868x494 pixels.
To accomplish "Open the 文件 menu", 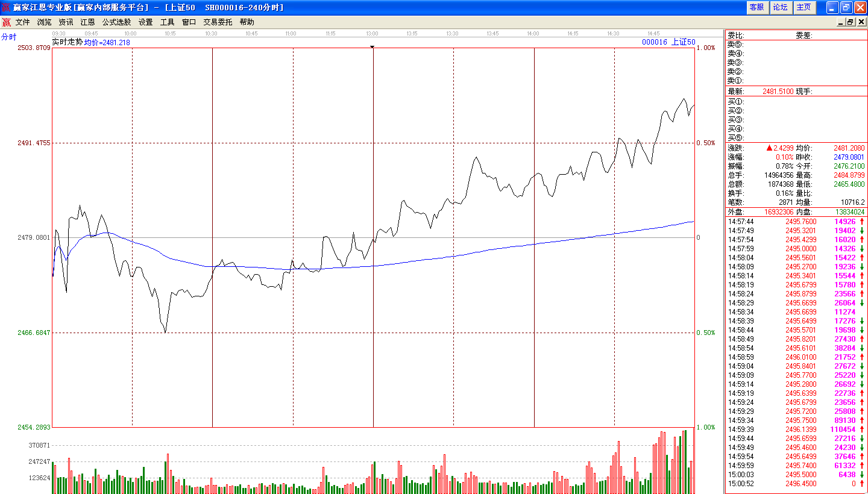I will click(x=22, y=22).
